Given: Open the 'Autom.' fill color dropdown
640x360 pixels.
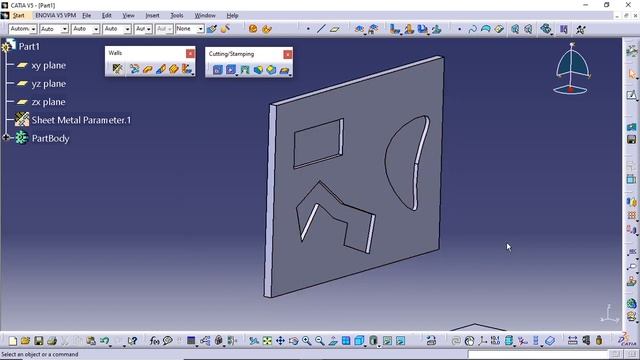Looking at the screenshot, I should [x=33, y=29].
